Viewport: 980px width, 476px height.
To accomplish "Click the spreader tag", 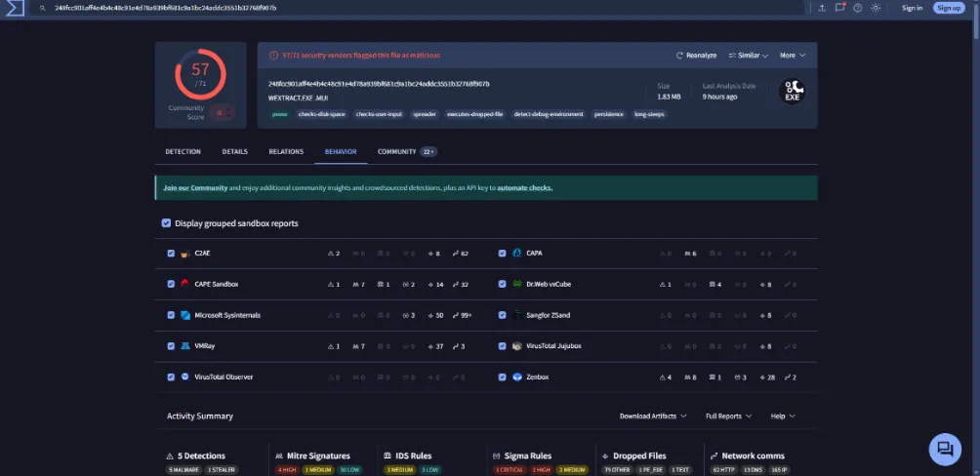I will (425, 114).
